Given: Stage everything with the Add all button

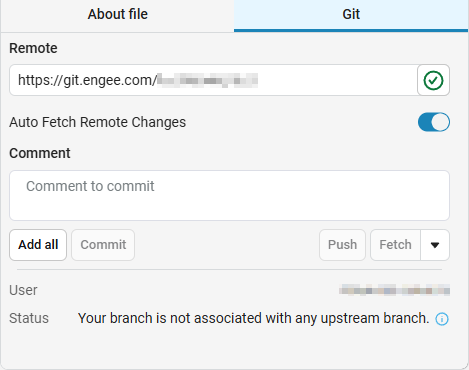Looking at the screenshot, I should point(38,245).
